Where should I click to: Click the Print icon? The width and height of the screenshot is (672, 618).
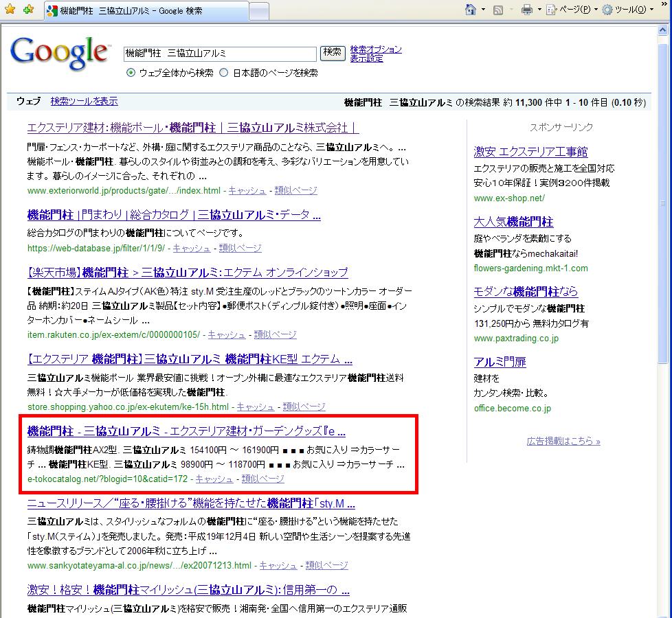527,10
